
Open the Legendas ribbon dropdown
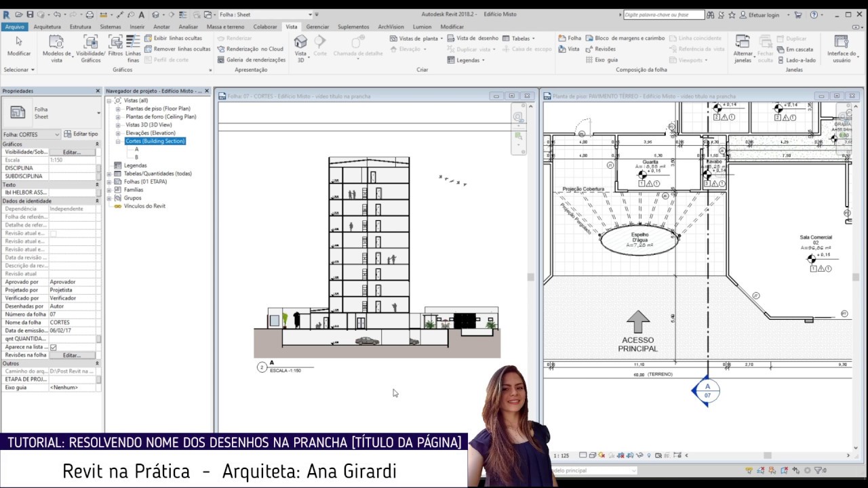[466, 60]
